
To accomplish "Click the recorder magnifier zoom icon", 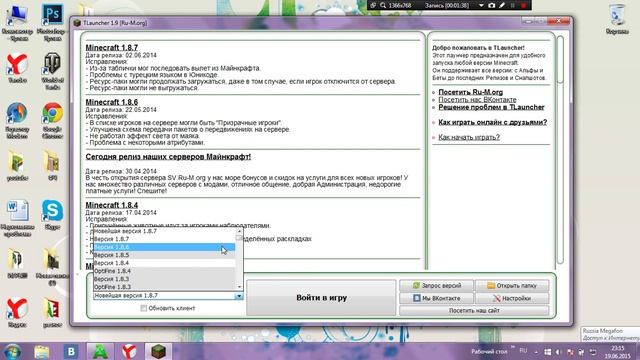I will coord(383,5).
